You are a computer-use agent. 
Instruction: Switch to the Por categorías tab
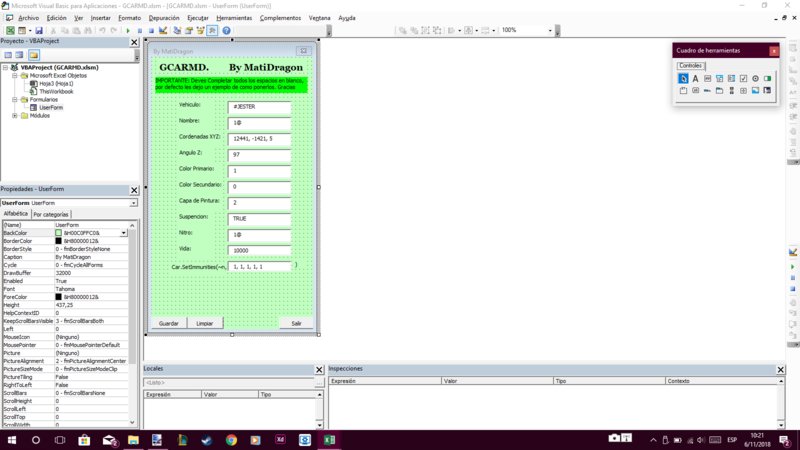(51, 214)
